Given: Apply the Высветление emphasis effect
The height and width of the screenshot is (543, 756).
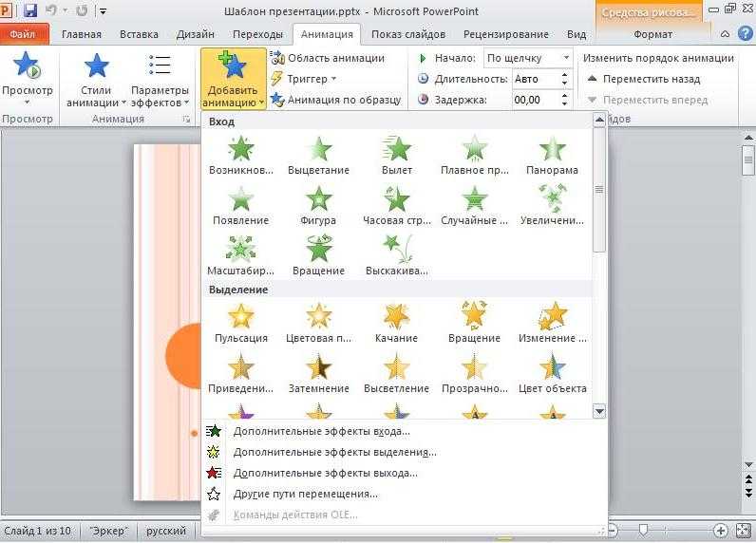Looking at the screenshot, I should [396, 373].
